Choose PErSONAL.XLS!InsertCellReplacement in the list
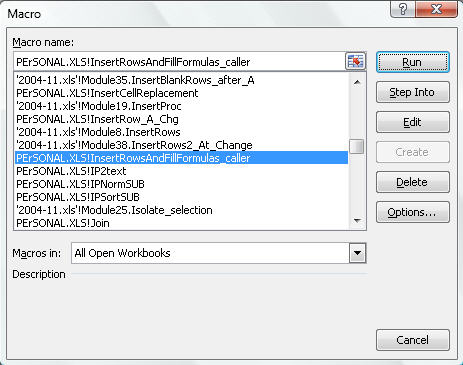Viewport: 463px width, 365px height. click(x=181, y=93)
